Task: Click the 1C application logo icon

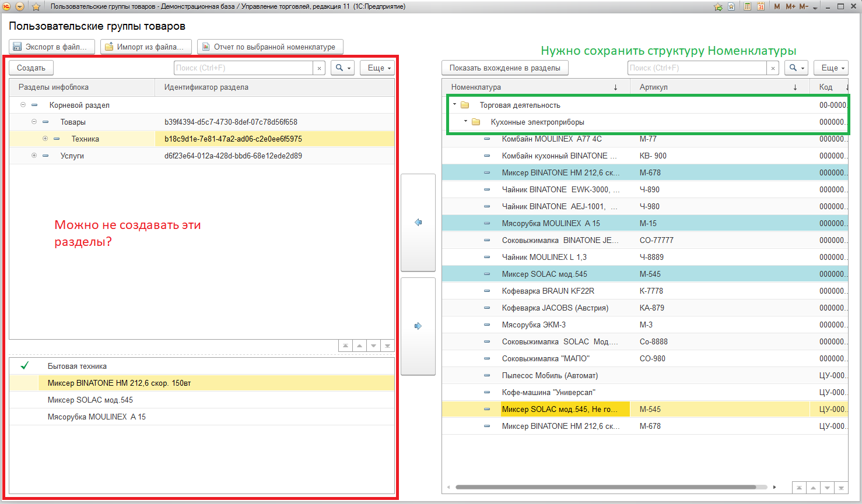Action: click(7, 6)
